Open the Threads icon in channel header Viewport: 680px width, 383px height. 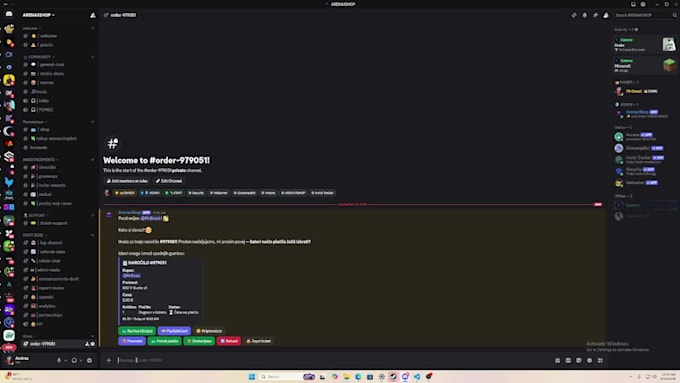coord(574,15)
